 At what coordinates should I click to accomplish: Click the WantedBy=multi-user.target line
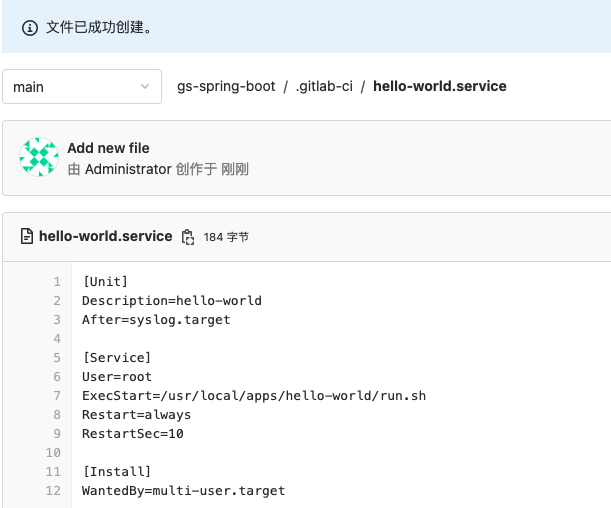[x=184, y=491]
